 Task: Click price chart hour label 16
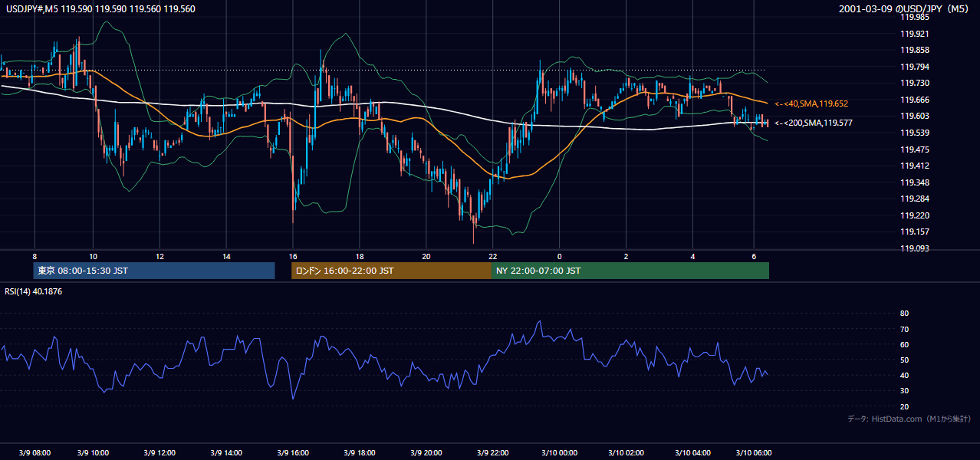pyautogui.click(x=293, y=256)
